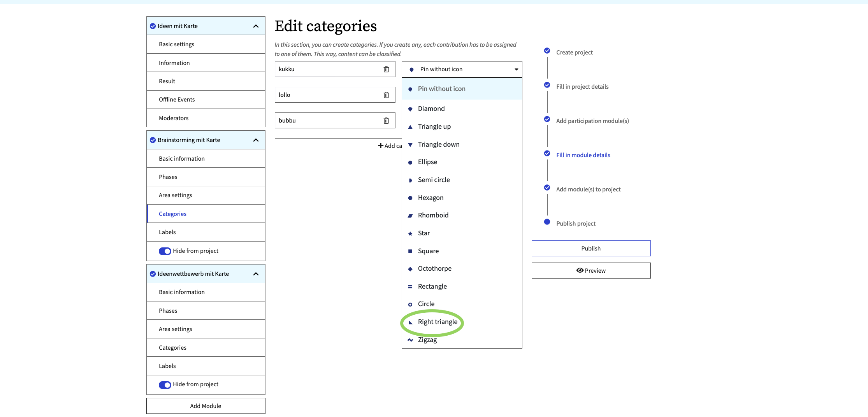Delete the bubbu category with trash icon

386,121
